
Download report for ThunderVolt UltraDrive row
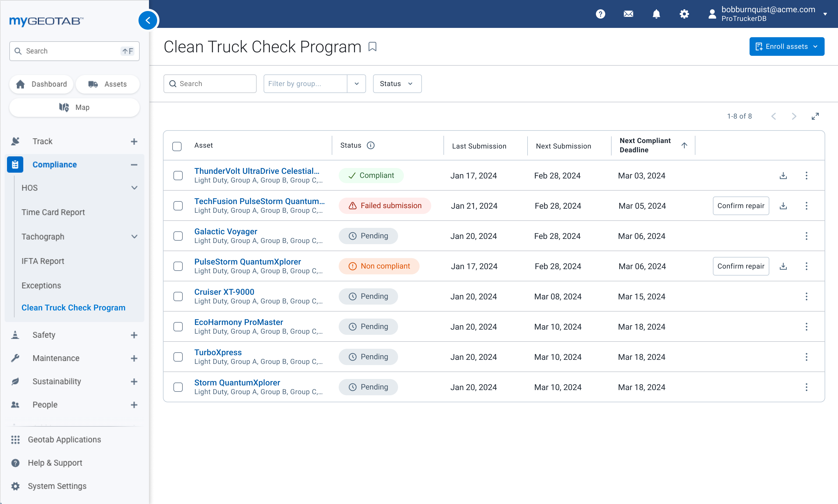point(783,176)
